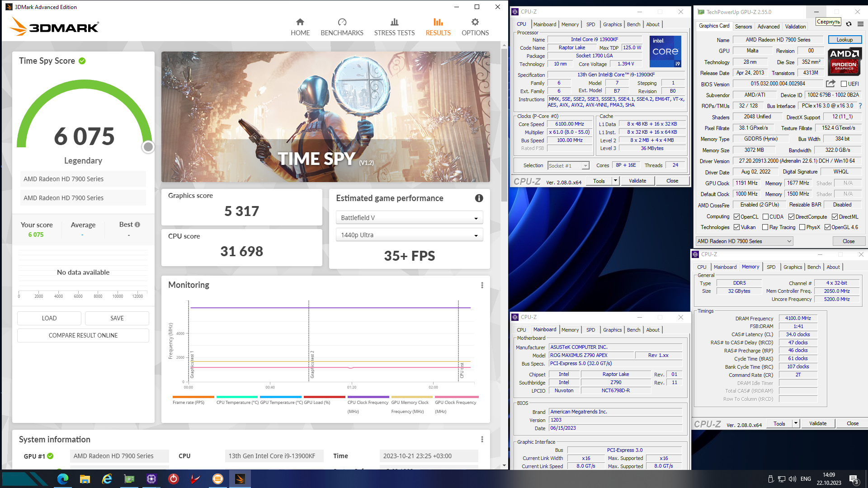Image resolution: width=868 pixels, height=488 pixels.
Task: Switch to the Advanced tab in GPU-Z
Action: click(769, 27)
